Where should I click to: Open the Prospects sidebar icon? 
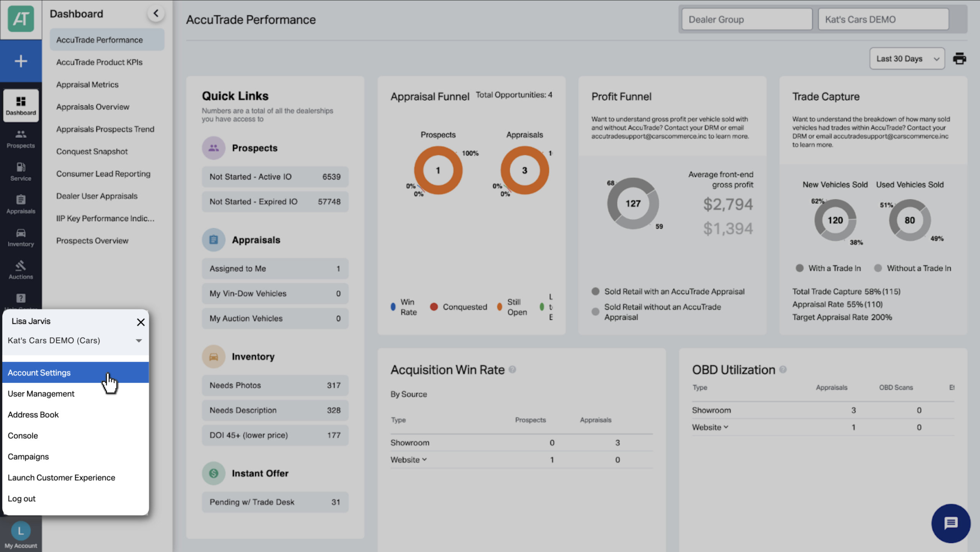pyautogui.click(x=21, y=139)
